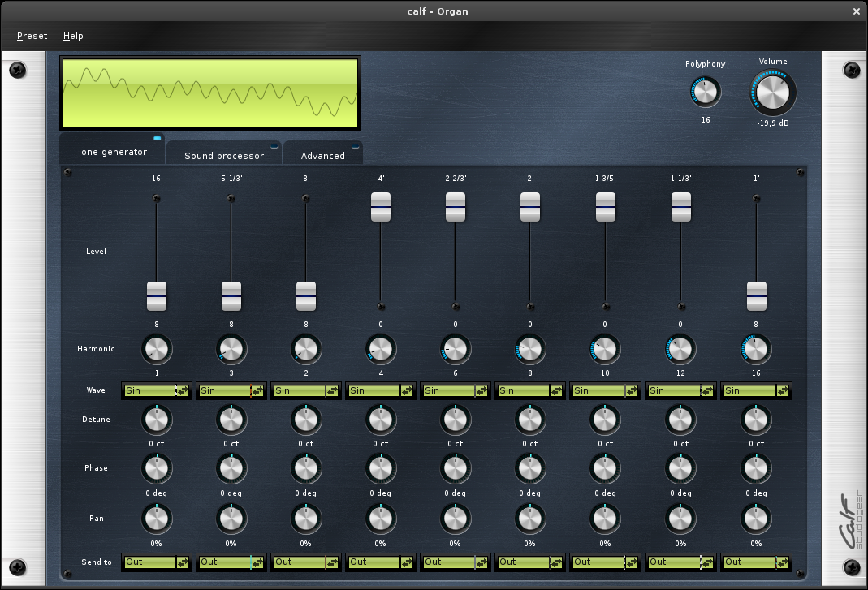Open the Help menu
Viewport: 868px width, 590px height.
(73, 36)
